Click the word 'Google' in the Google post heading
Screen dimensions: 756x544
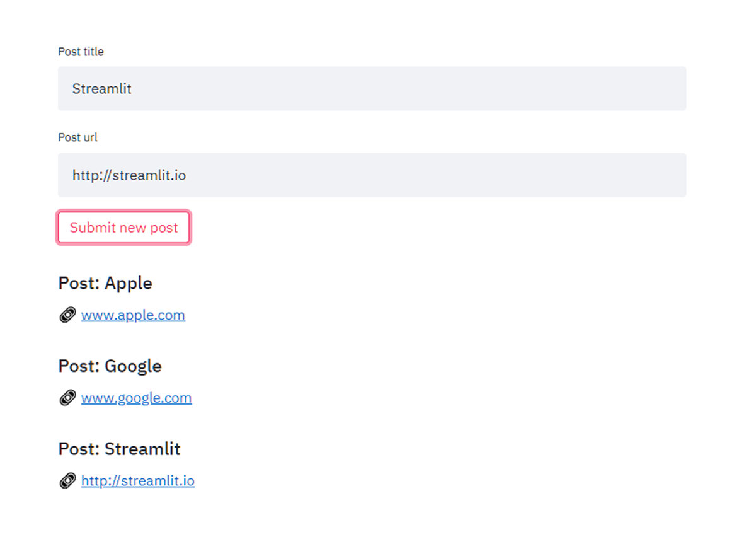click(x=133, y=366)
